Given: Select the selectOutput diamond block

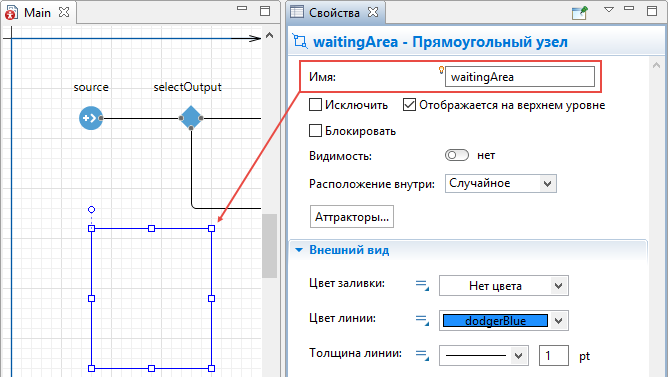Looking at the screenshot, I should coord(191,118).
